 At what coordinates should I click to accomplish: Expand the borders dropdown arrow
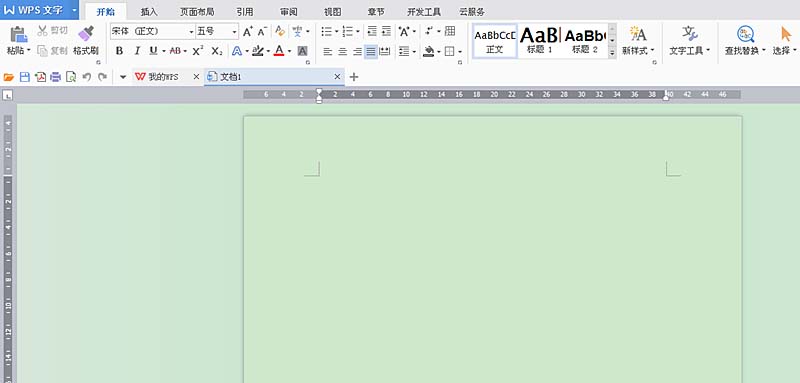pos(460,51)
